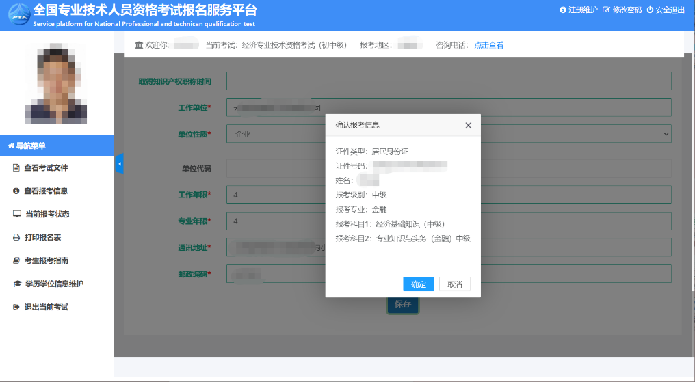Click the 报考科目2 line in the dialog
695x383 pixels.
point(403,238)
